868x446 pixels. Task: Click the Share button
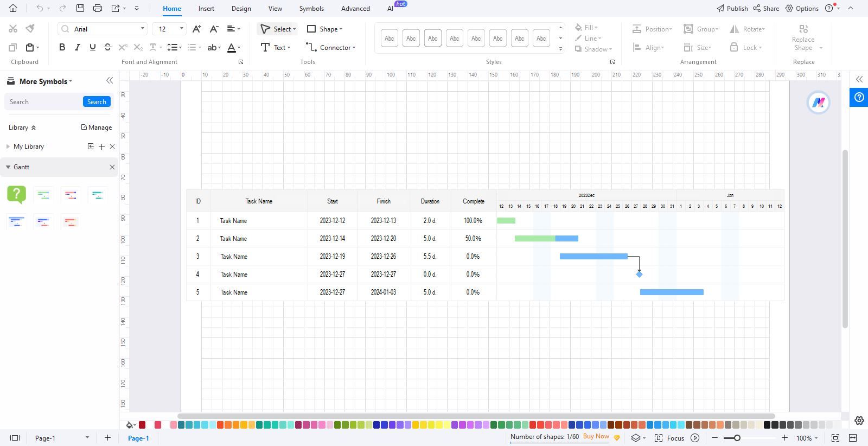(765, 8)
